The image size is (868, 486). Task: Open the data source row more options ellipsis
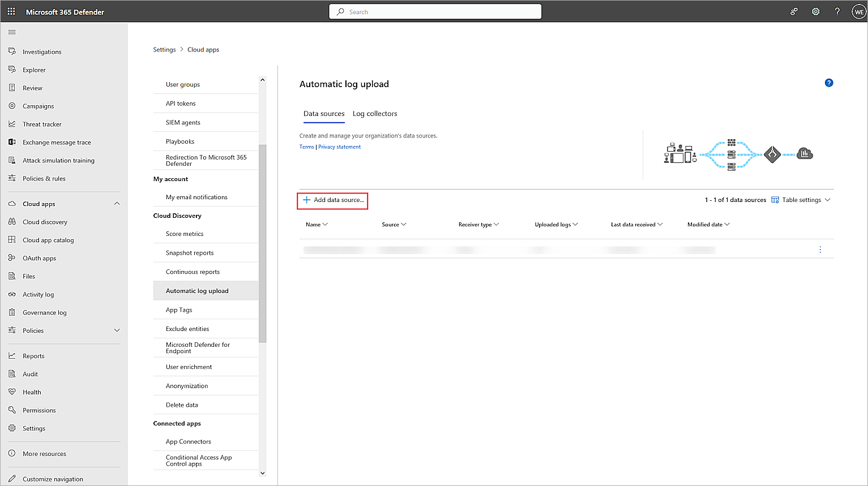pos(820,249)
